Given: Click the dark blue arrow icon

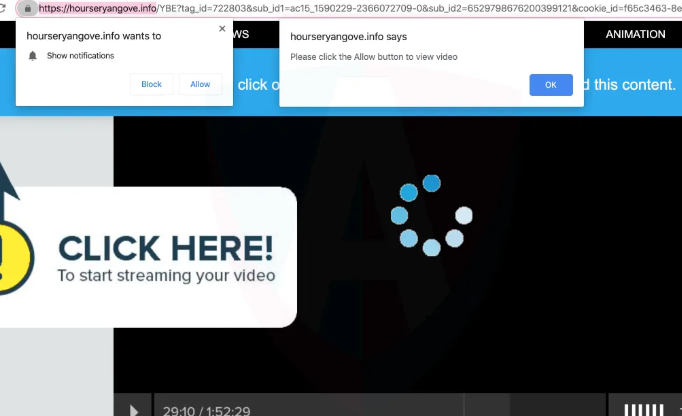Looking at the screenshot, I should (8, 185).
